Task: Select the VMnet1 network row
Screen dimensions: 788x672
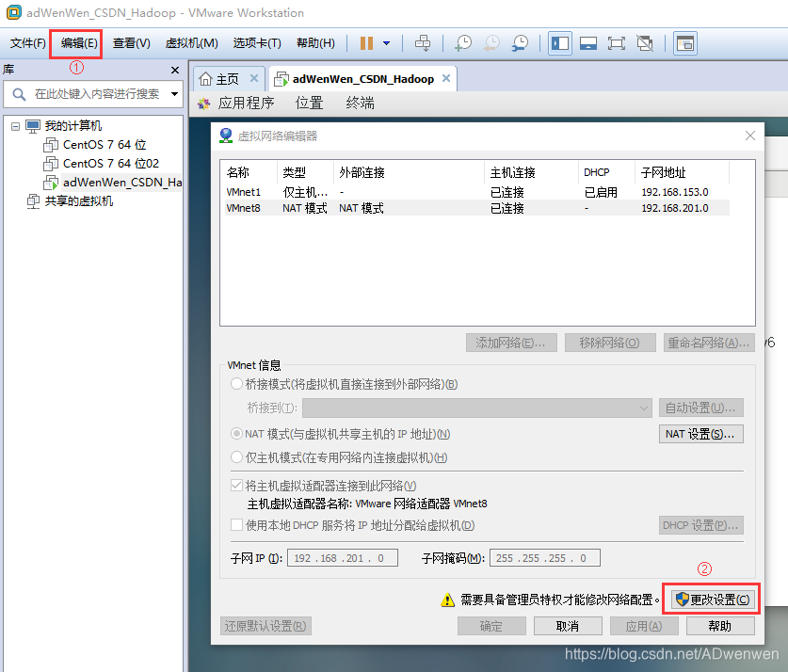Action: (477, 192)
